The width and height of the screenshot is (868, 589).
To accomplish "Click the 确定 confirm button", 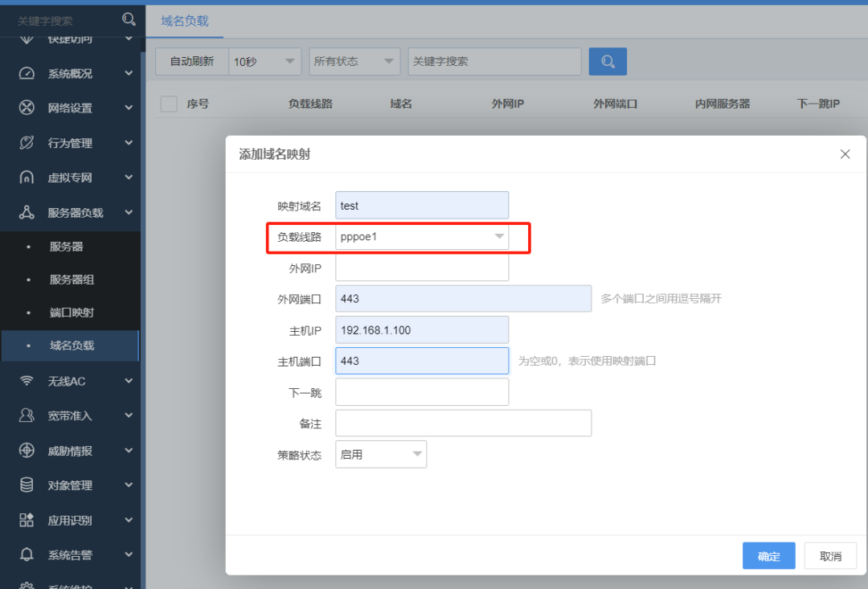I will 768,555.
